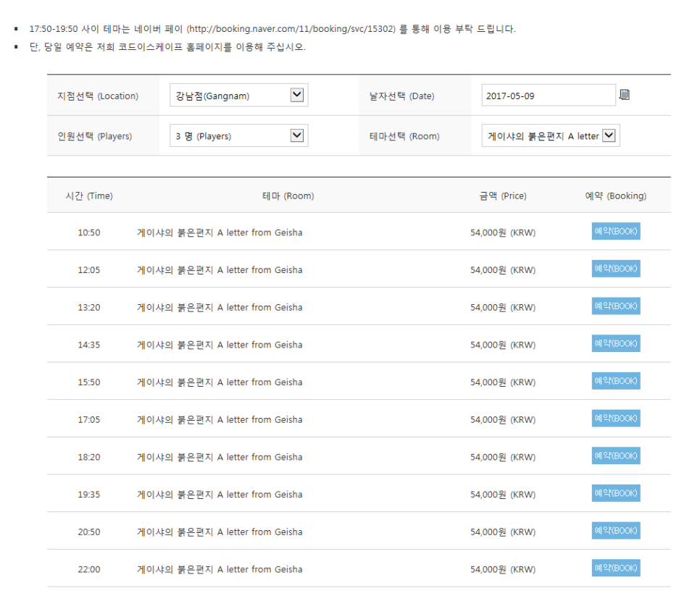Book the 19:35 time slot
Viewport: 700px width, 596px height.
pyautogui.click(x=616, y=493)
